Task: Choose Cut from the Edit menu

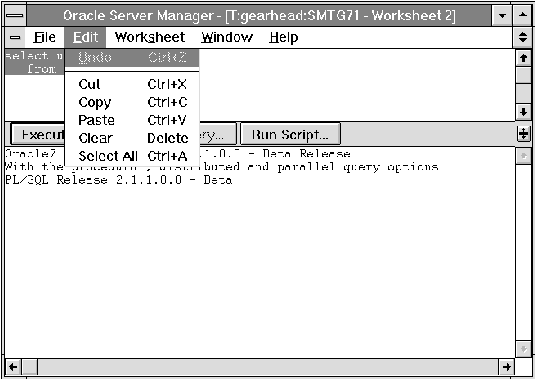Action: [132, 84]
